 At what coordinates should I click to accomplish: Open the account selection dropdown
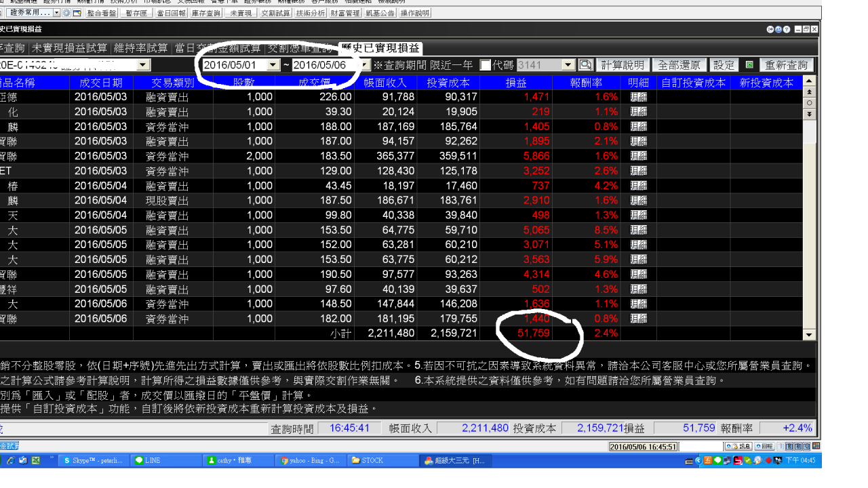(x=143, y=65)
